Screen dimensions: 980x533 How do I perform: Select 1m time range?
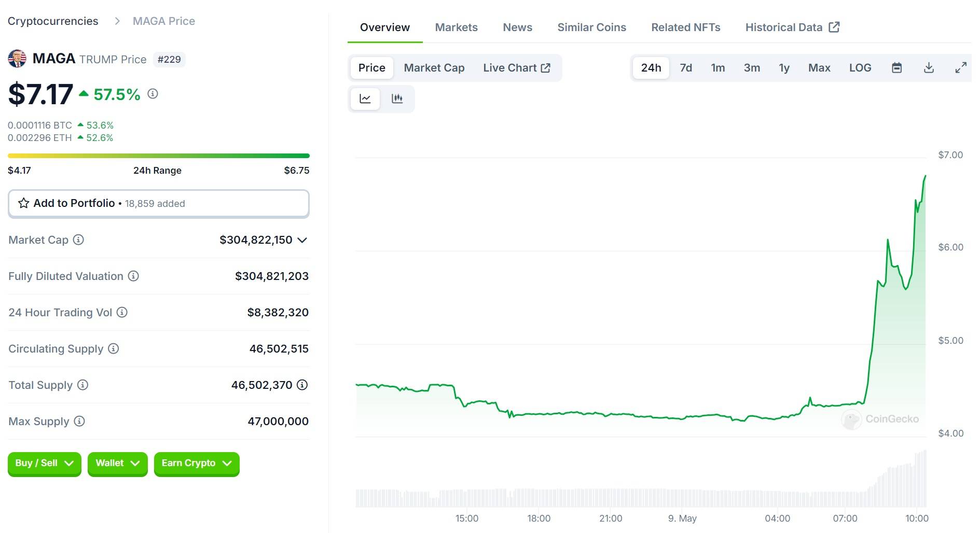coord(718,68)
